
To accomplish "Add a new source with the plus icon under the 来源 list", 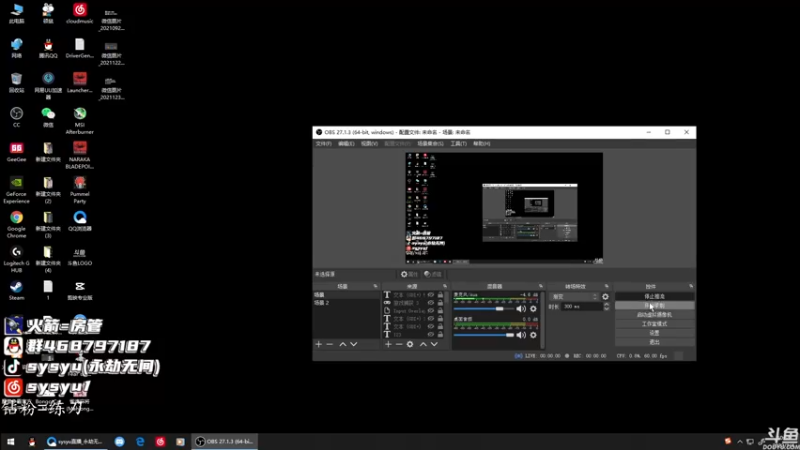I will tap(388, 344).
